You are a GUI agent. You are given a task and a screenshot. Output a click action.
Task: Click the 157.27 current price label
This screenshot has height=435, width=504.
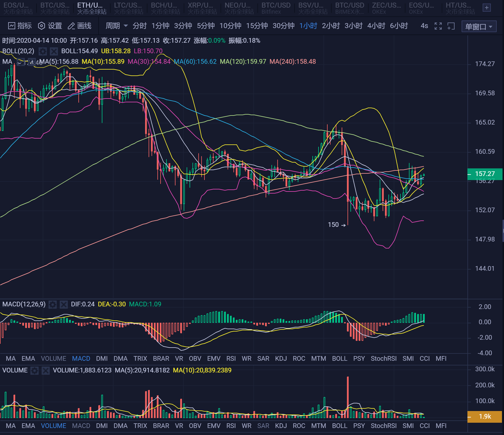pos(485,174)
